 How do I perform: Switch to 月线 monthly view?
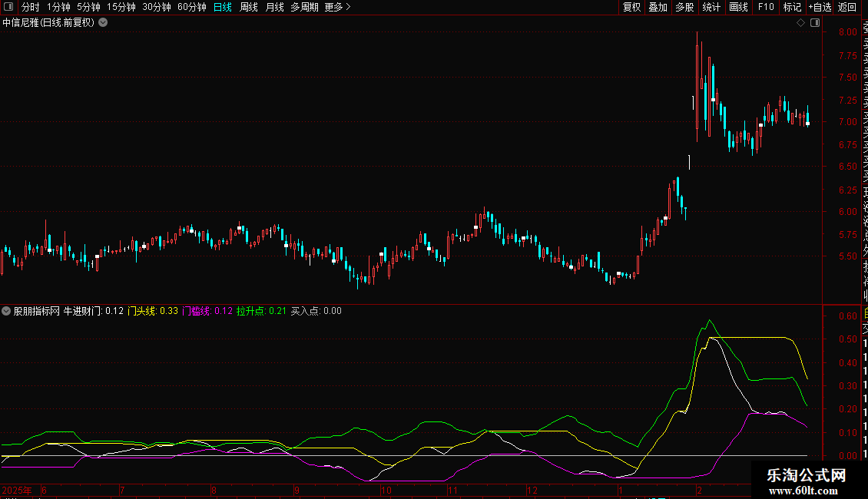tap(274, 8)
